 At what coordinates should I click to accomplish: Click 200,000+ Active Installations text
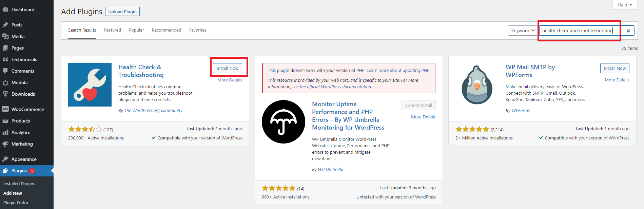pos(96,138)
